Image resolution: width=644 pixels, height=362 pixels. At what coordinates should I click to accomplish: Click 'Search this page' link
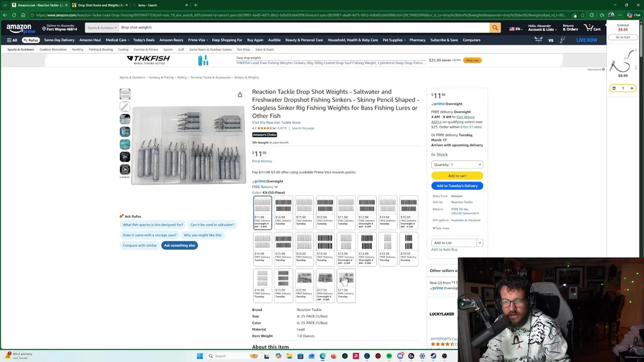click(303, 128)
